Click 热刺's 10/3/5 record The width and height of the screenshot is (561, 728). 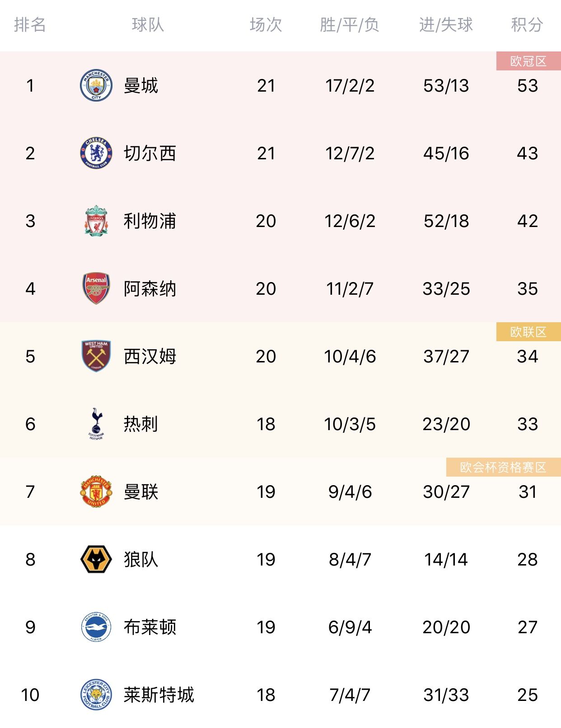click(x=350, y=424)
